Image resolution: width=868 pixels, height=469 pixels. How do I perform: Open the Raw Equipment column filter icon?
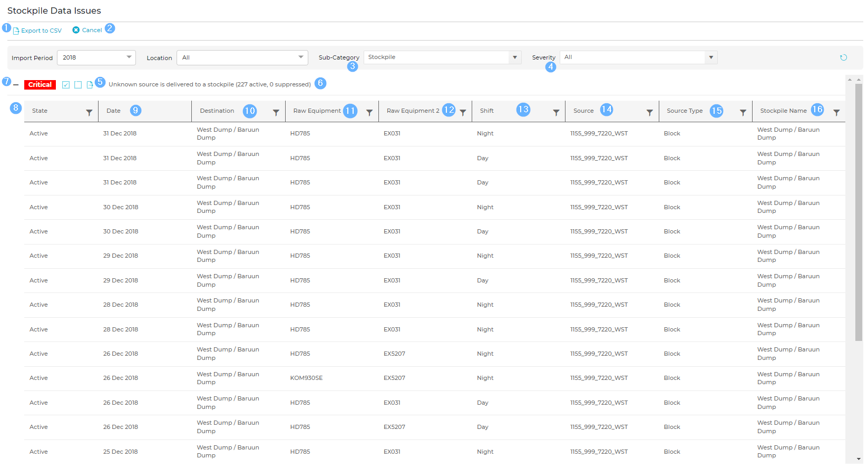pyautogui.click(x=369, y=112)
